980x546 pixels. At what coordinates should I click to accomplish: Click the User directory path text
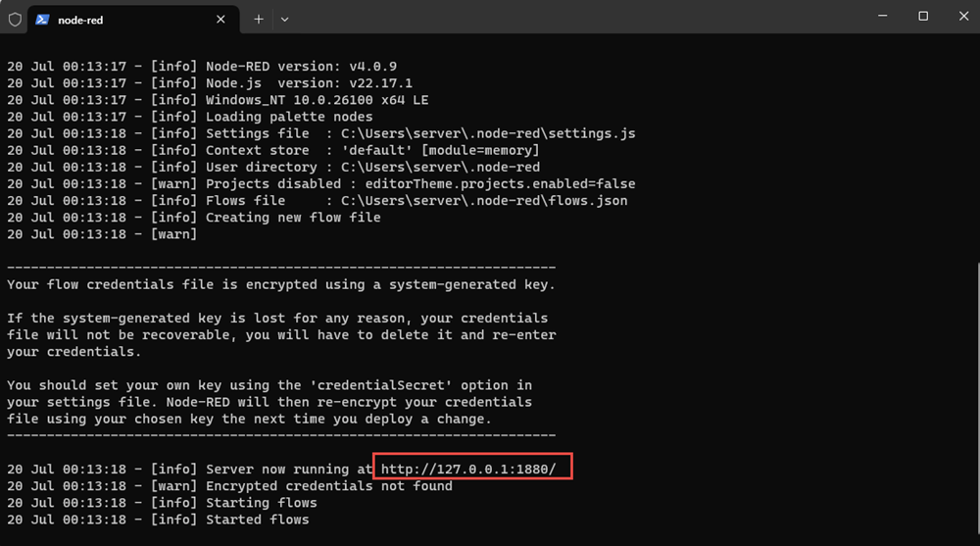point(440,167)
